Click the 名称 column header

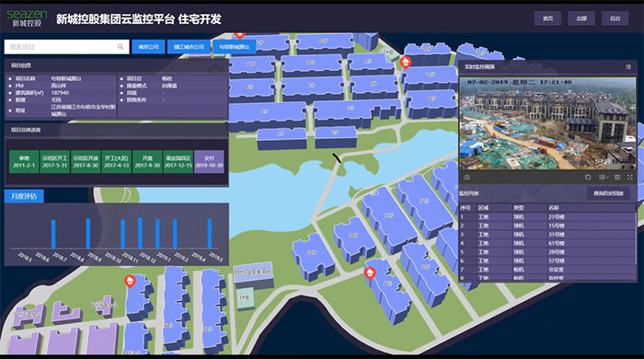[x=553, y=208]
